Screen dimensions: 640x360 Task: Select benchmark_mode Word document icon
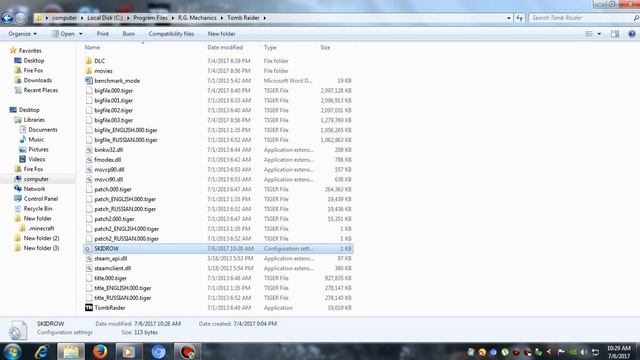coord(89,80)
